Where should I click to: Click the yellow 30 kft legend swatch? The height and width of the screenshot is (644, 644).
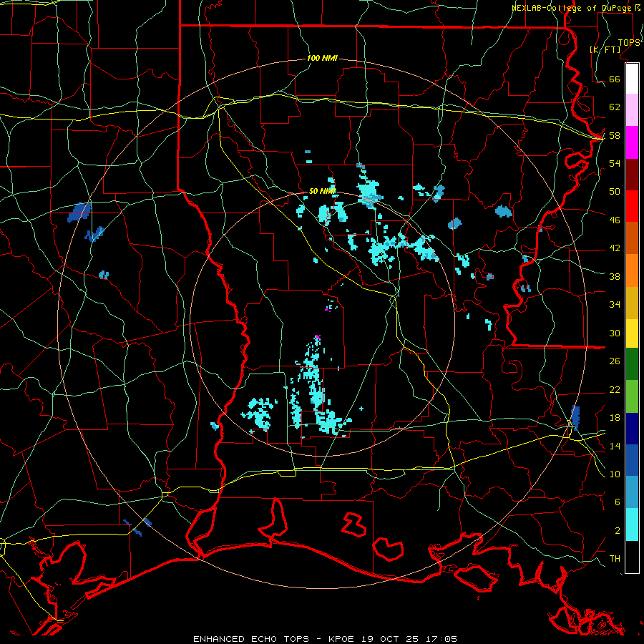point(632,333)
